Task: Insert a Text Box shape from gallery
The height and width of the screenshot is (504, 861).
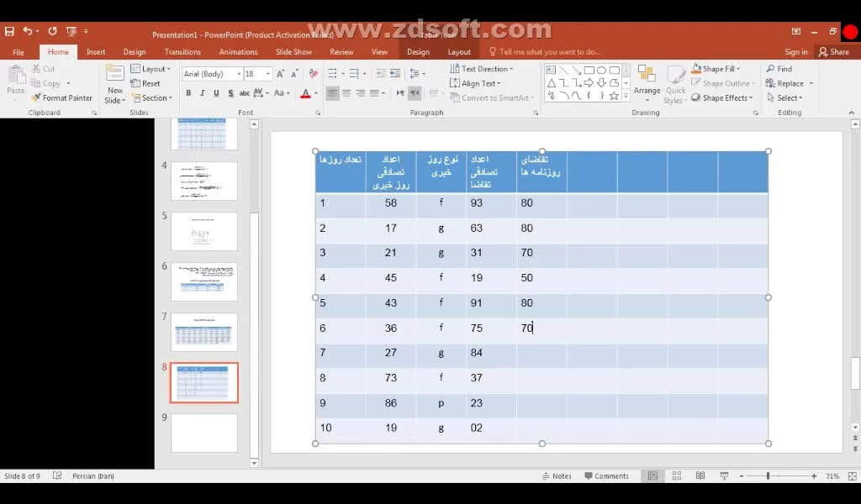Action: (x=551, y=71)
